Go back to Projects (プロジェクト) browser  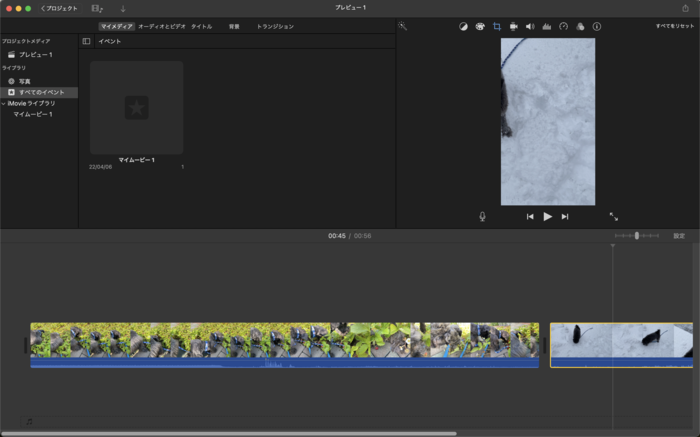click(x=59, y=8)
